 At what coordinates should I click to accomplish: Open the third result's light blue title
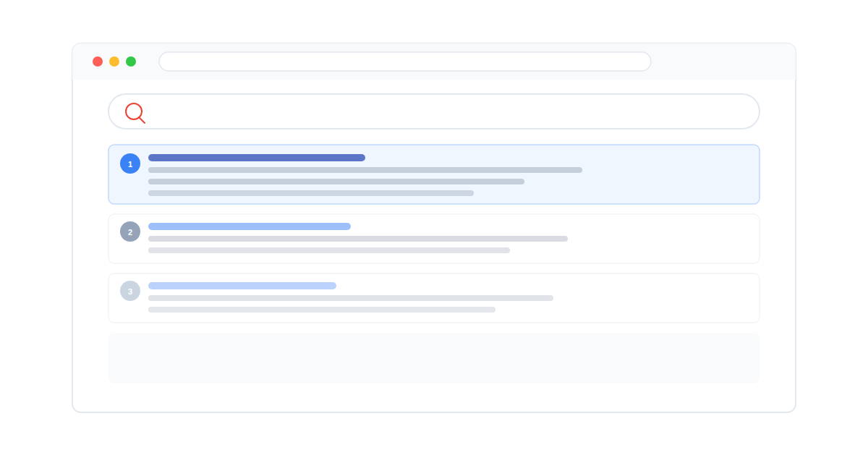[x=242, y=286]
